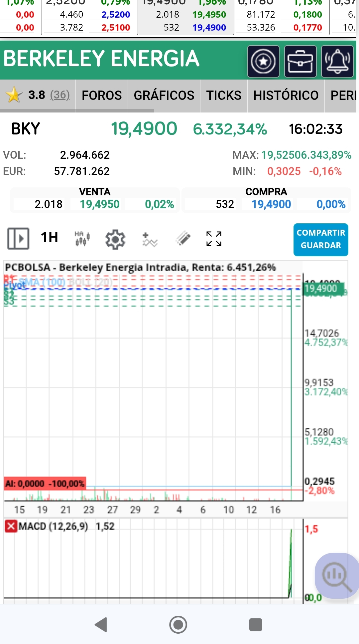Go to the TICKS tab
This screenshot has width=359, height=644.
coord(224,96)
